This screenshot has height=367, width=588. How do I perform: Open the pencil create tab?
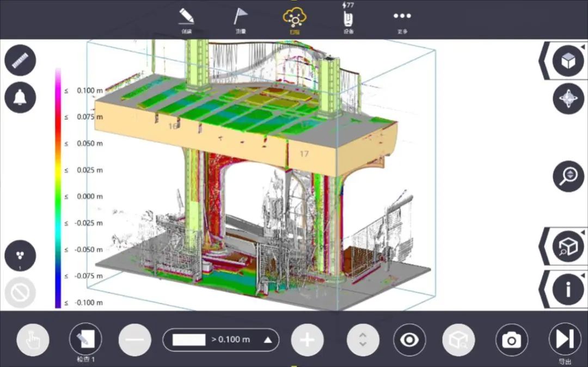[186, 20]
